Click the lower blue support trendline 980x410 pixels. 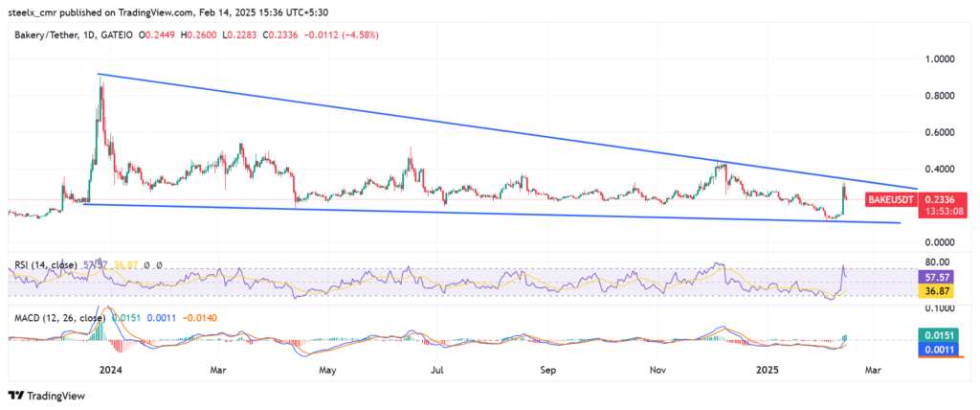pos(492,214)
